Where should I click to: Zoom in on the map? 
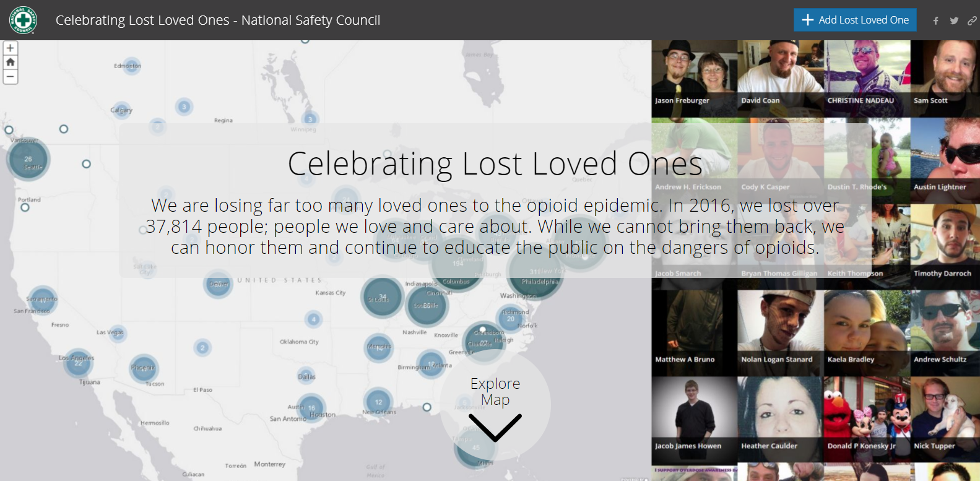tap(10, 48)
